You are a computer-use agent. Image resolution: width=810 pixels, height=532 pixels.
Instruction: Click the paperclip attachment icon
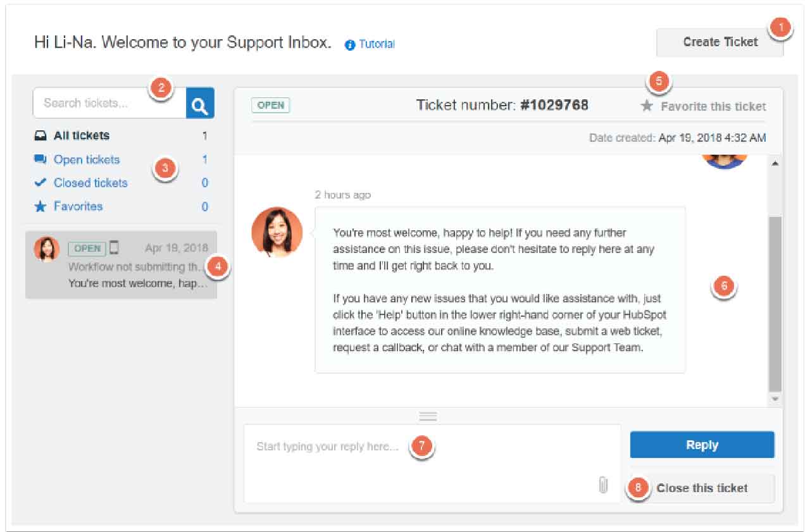pyautogui.click(x=603, y=485)
